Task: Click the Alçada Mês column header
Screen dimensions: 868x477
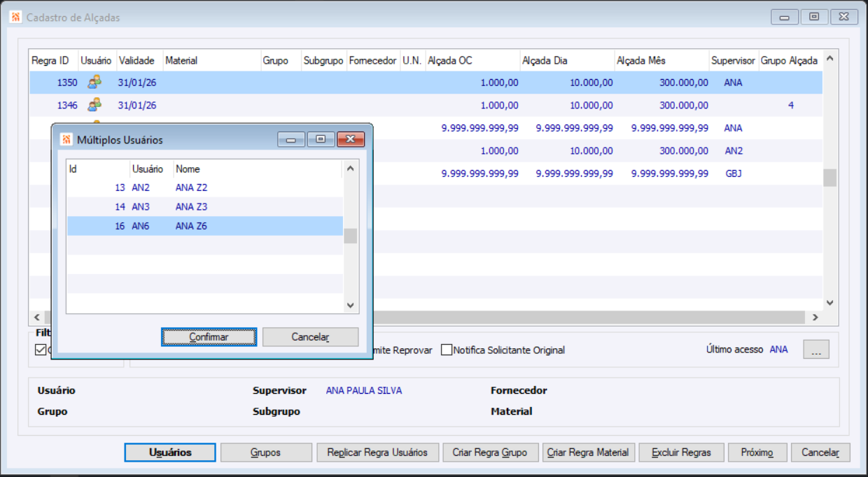Action: pos(661,61)
